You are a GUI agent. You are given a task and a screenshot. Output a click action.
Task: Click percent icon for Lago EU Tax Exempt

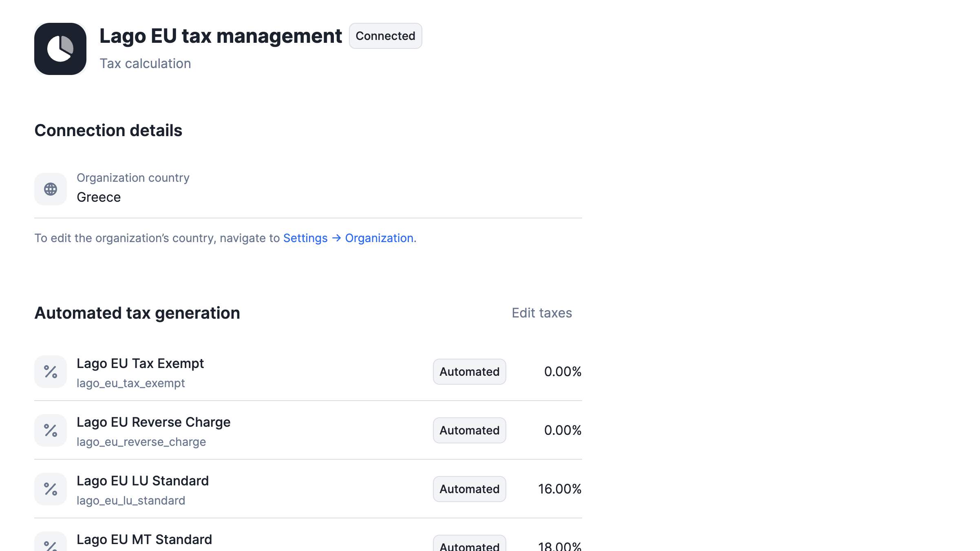[x=51, y=372]
